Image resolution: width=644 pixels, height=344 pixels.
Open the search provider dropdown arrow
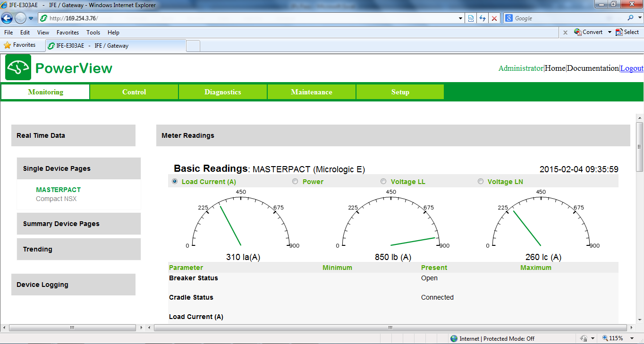[x=639, y=18]
